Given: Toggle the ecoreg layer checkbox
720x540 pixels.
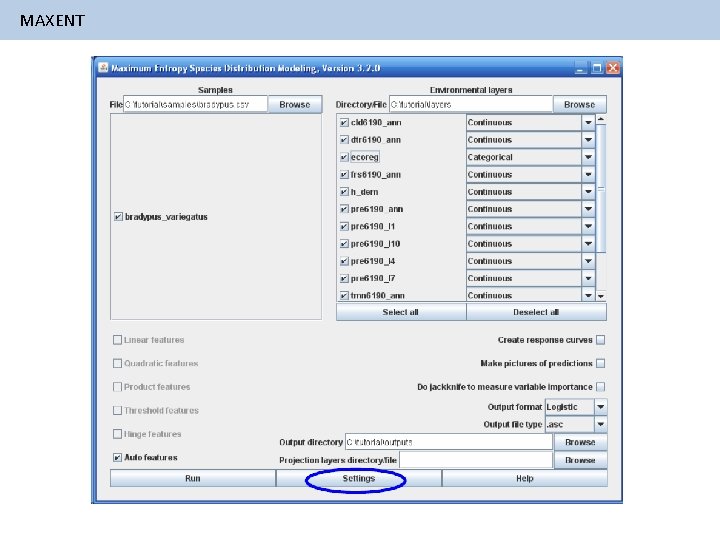Looking at the screenshot, I should tap(344, 157).
